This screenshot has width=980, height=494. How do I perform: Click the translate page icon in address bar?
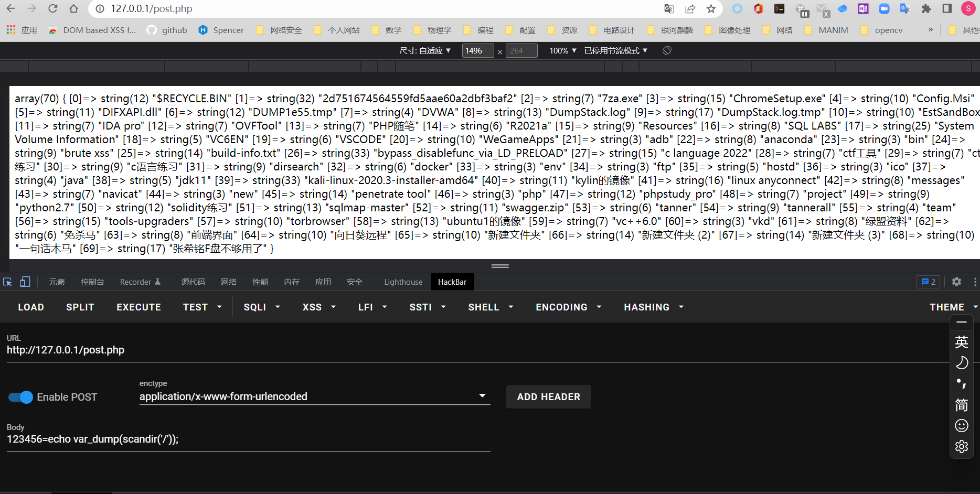point(669,8)
